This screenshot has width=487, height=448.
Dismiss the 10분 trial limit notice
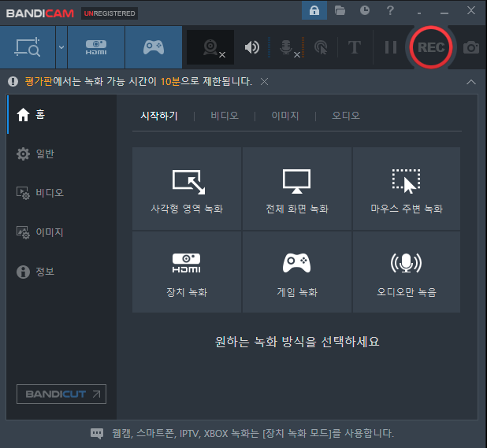point(264,82)
